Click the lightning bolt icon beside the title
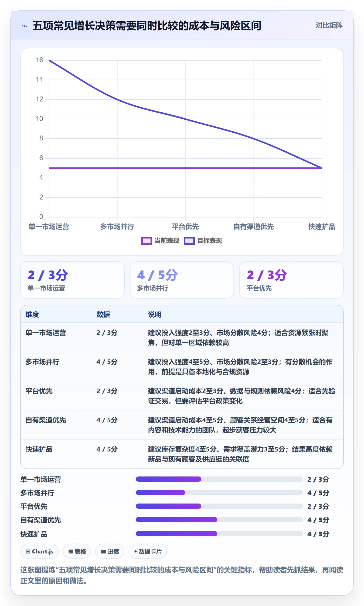Image resolution: width=364 pixels, height=606 pixels. pos(25,26)
